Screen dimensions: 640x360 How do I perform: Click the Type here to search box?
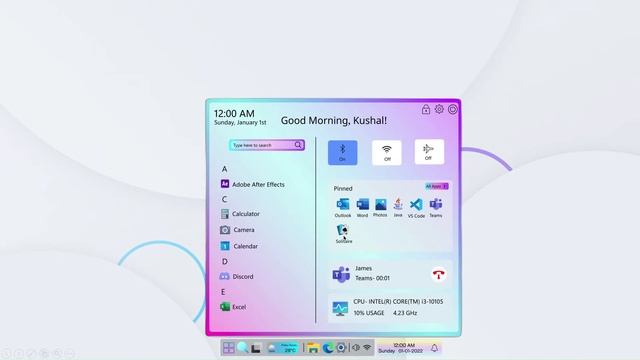pos(267,145)
